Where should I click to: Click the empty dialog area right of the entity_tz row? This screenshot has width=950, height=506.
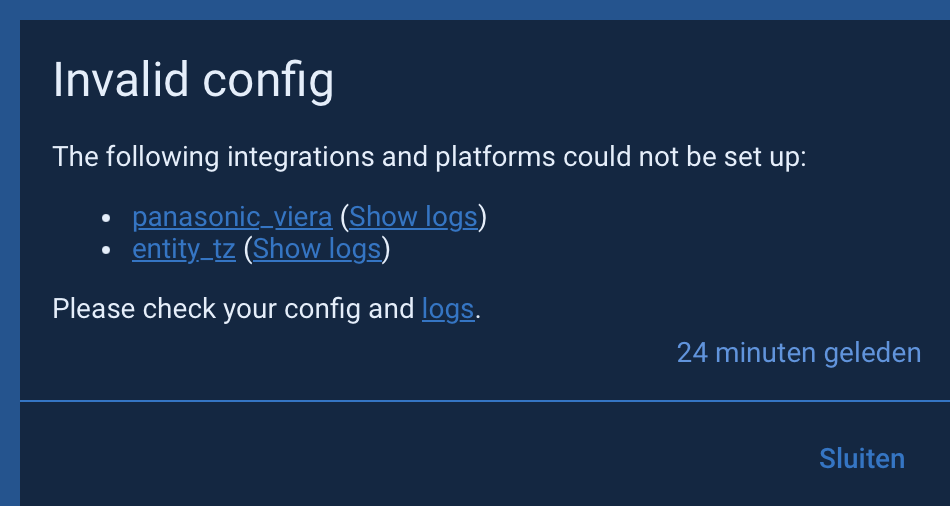point(650,249)
